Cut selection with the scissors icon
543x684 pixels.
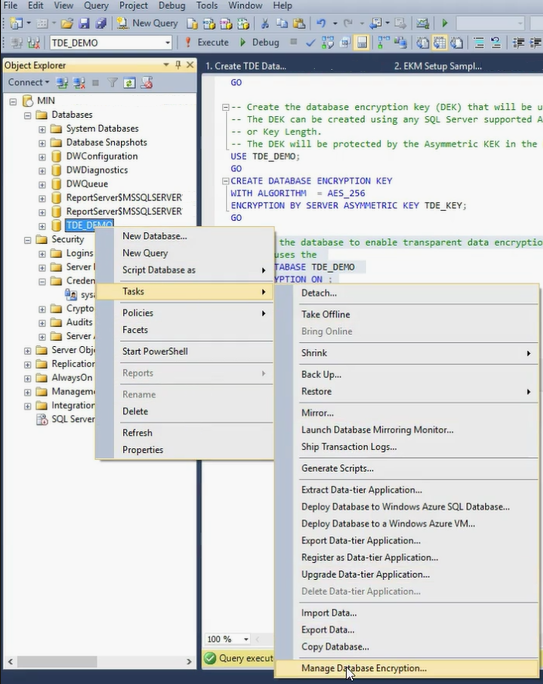[x=265, y=23]
